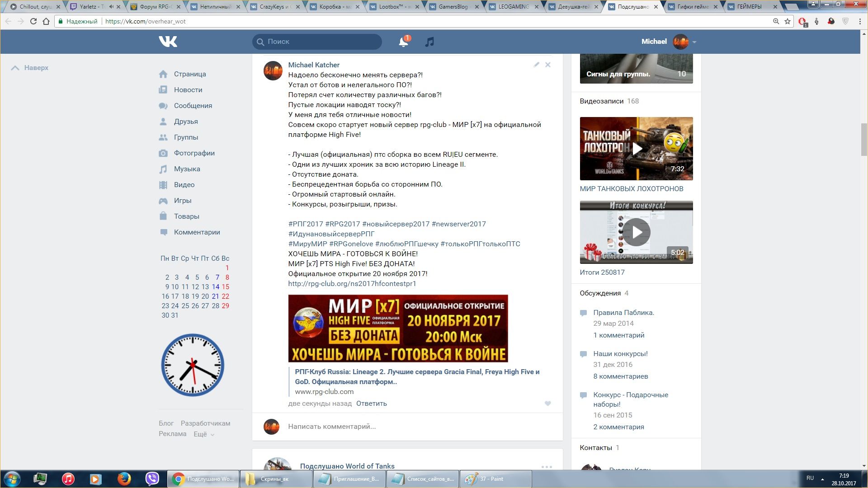Viewport: 868px width, 488px height.
Task: Open Firefox from the taskbar
Action: click(x=124, y=479)
